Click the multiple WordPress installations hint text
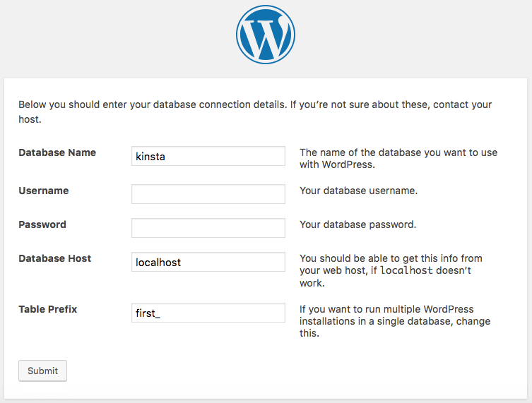 [x=395, y=321]
